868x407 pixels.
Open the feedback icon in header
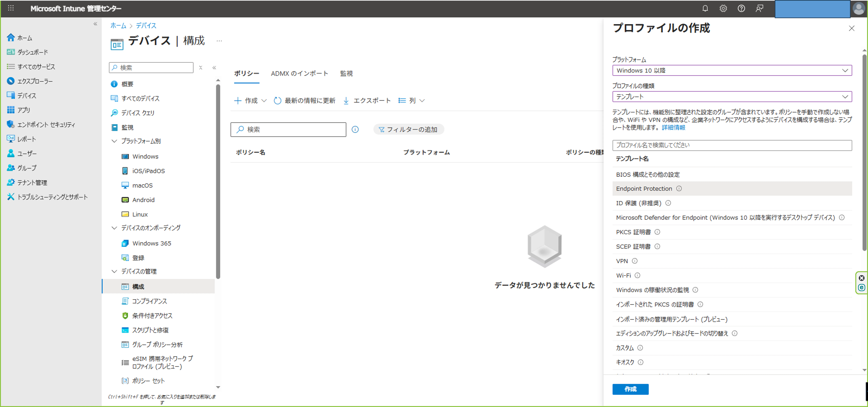[x=759, y=8]
